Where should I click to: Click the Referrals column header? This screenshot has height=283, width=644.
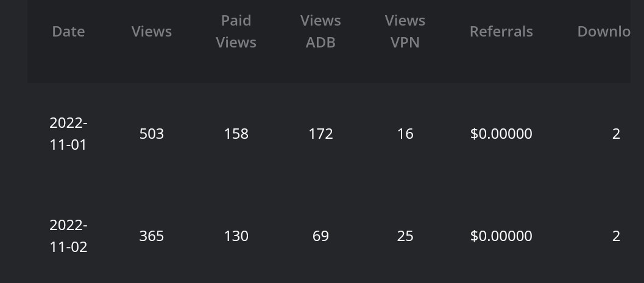(501, 32)
